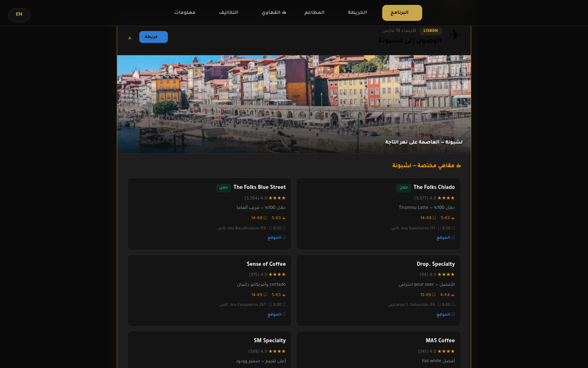Open الموقع link for Drop. Specialty
Screen dimensions: 588x368
[x=445, y=314]
